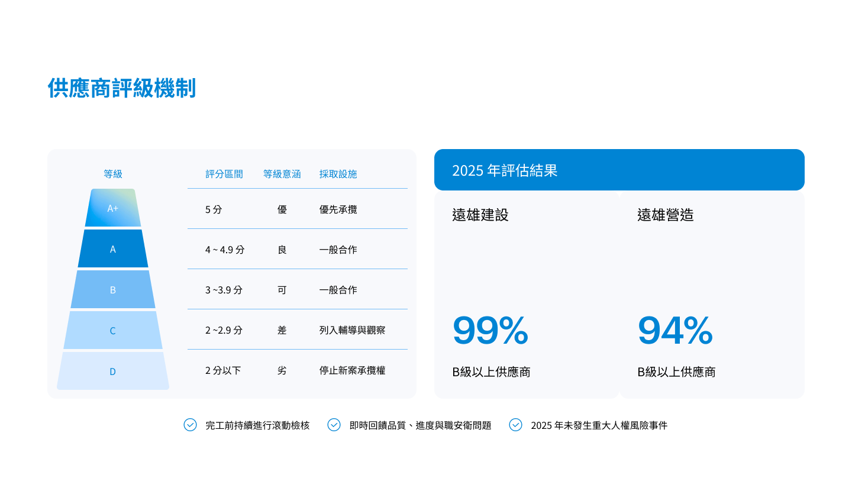Viewport: 852px width, 504px height.
Task: Click B級以上供應商 under 94%
Action: (x=676, y=372)
